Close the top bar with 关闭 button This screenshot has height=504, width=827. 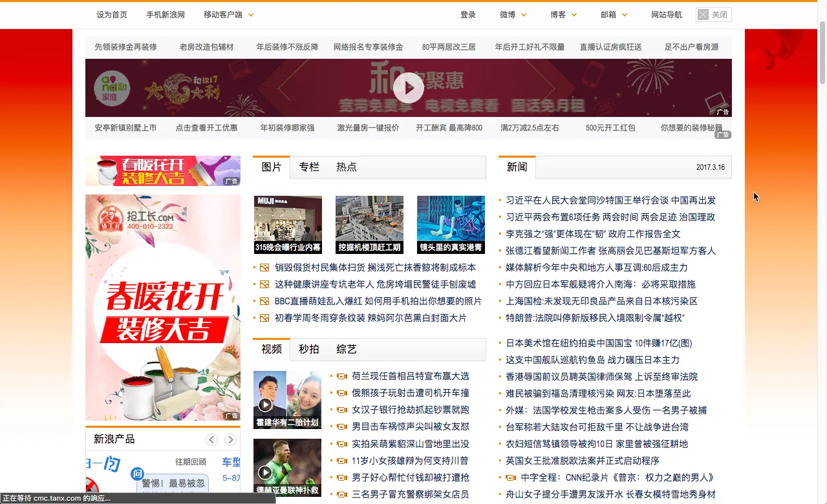[713, 14]
